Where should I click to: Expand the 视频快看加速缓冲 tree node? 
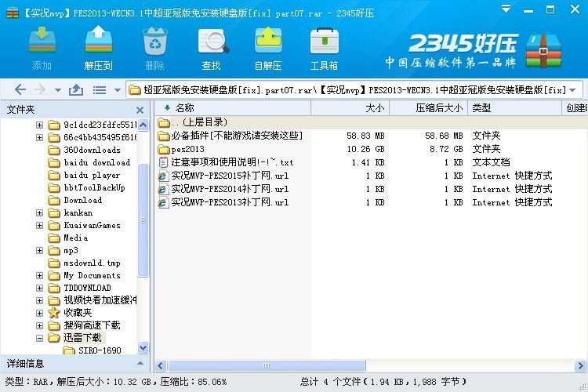pos(39,300)
